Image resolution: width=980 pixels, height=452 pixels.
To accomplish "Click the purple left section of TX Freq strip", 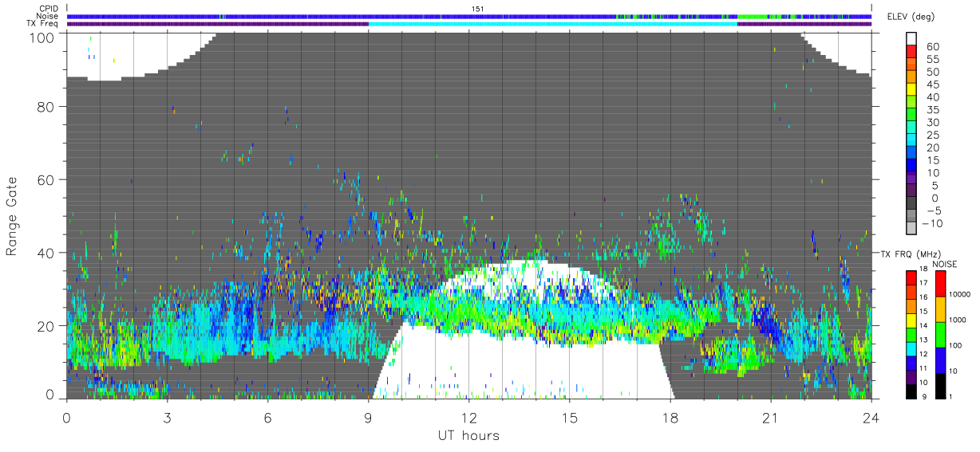I will (218, 24).
